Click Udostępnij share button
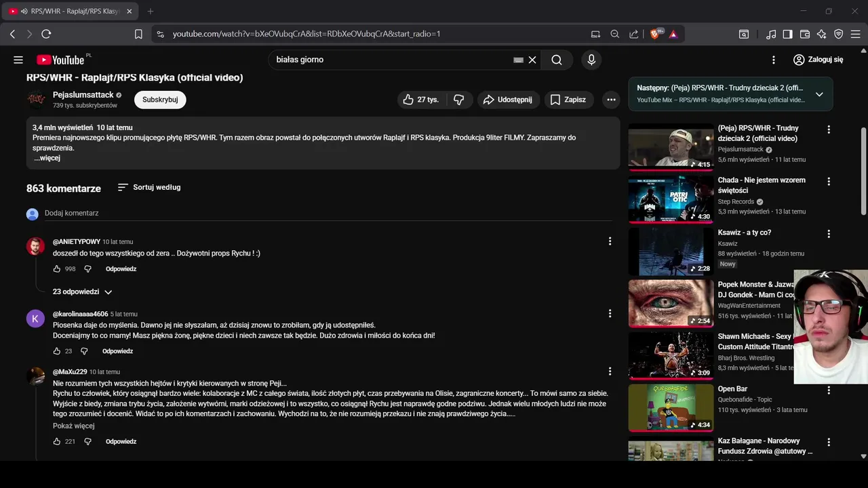The width and height of the screenshot is (868, 488). click(x=509, y=100)
